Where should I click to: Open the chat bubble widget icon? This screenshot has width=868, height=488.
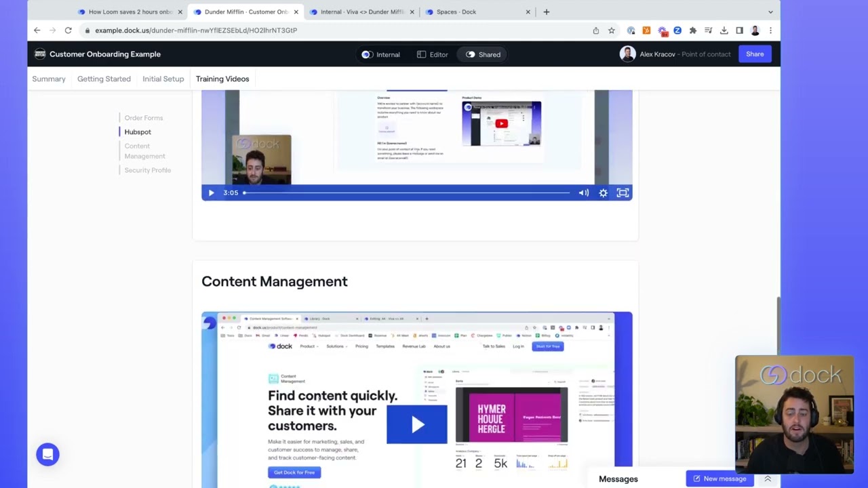tap(47, 455)
